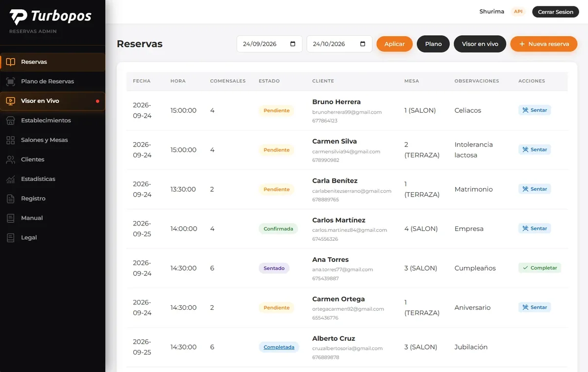Go to Clientes section

(52, 159)
